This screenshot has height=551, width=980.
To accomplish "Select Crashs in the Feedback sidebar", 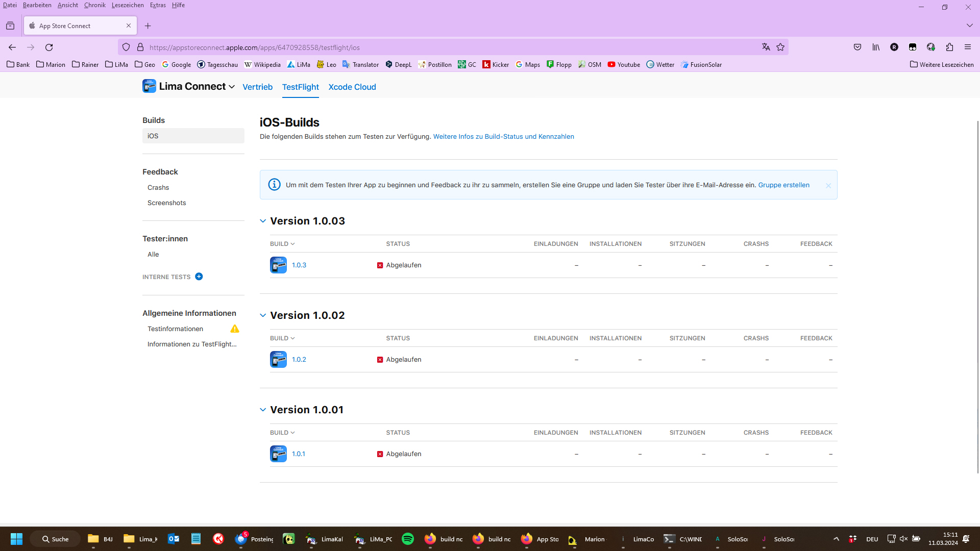I will 158,188.
